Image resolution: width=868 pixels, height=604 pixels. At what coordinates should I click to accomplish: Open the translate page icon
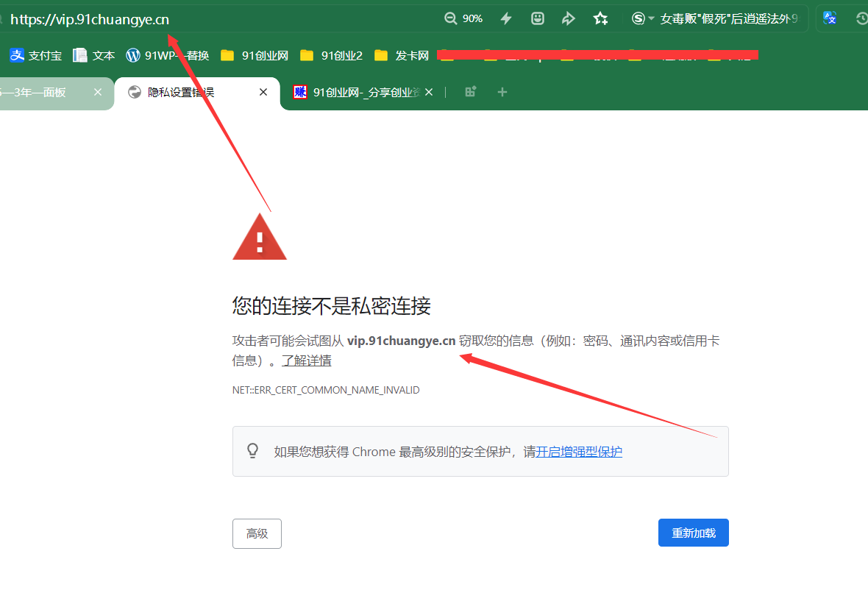pyautogui.click(x=830, y=18)
